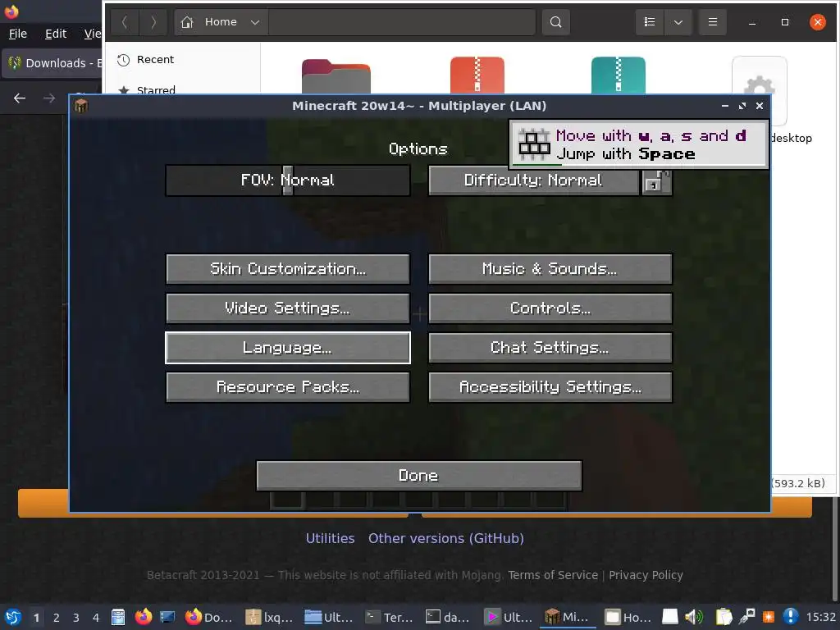Viewport: 840px width, 630px height.
Task: Open file manager view options dropdown
Action: tap(678, 22)
